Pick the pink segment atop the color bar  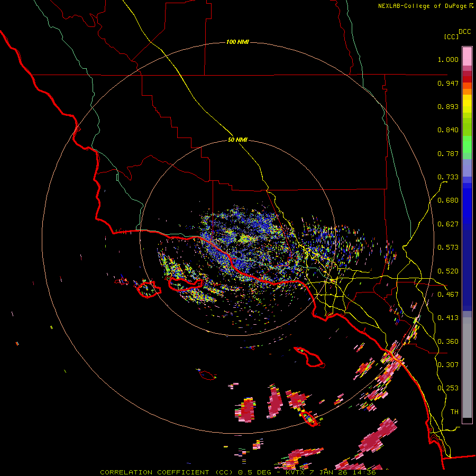467,56
